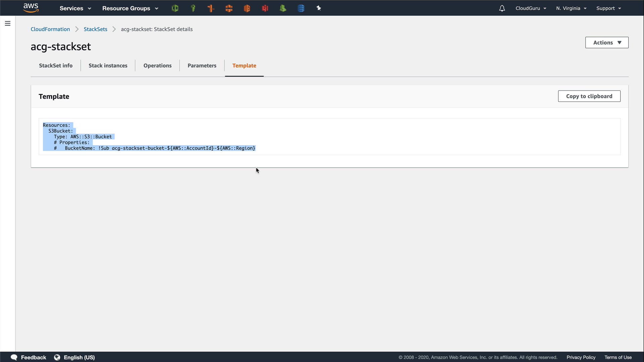
Task: Click Copy to clipboard button
Action: (x=589, y=96)
